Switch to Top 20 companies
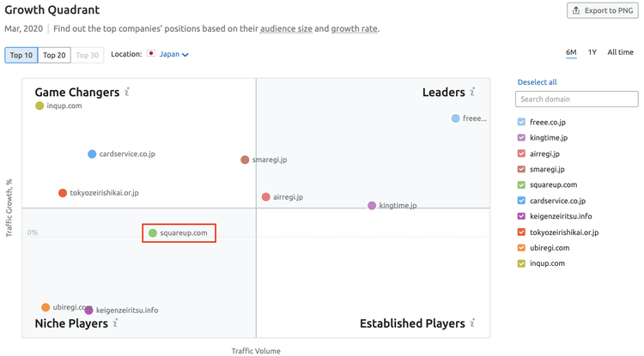This screenshot has width=644, height=356. 54,55
